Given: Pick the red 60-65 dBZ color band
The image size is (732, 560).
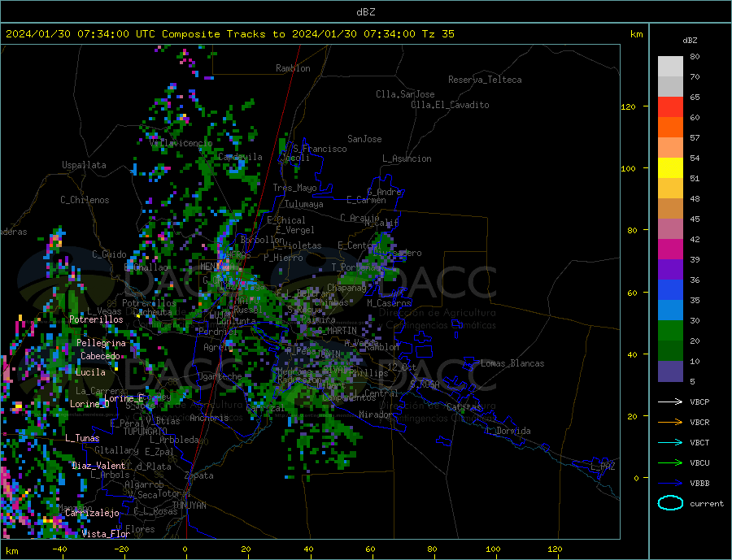Looking at the screenshot, I should (x=670, y=106).
